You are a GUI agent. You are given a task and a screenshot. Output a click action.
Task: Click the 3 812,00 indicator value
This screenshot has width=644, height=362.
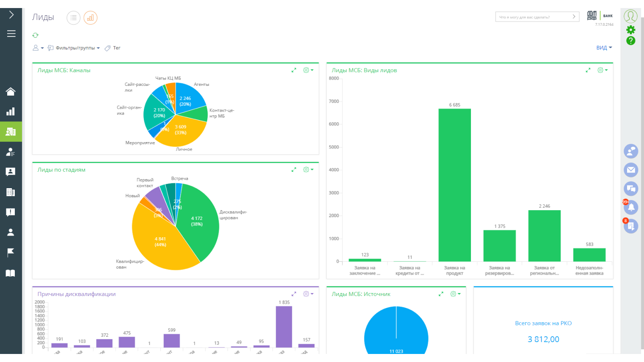pyautogui.click(x=543, y=339)
